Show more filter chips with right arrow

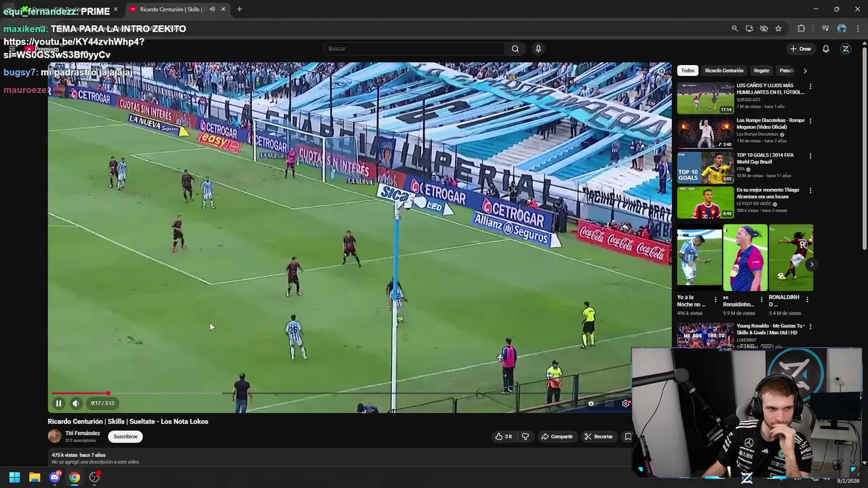805,70
